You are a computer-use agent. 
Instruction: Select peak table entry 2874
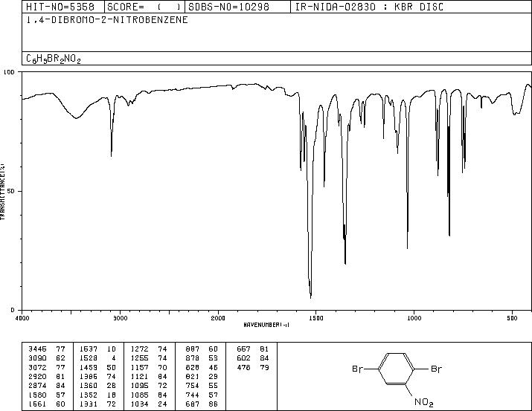click(37, 386)
